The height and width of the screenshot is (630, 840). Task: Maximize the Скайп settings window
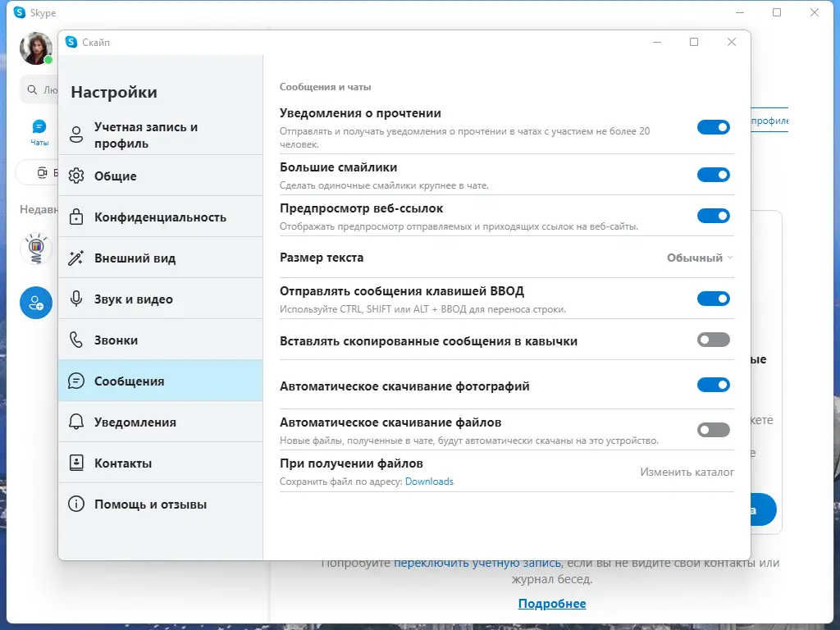(x=694, y=42)
